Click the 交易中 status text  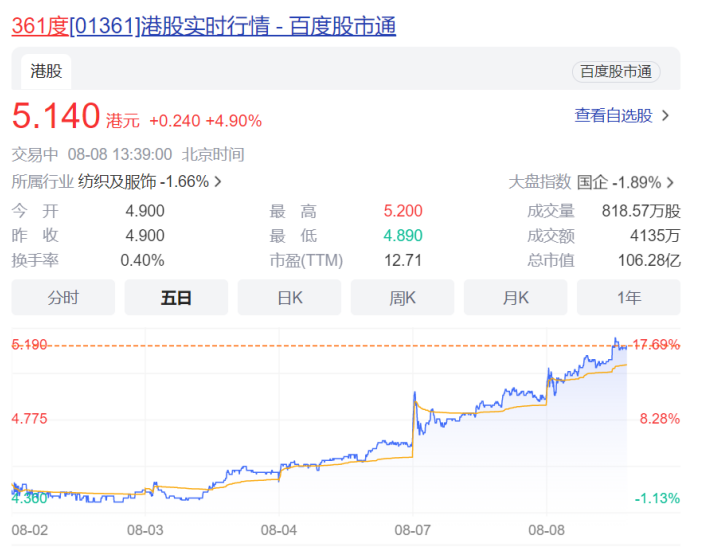(x=35, y=154)
